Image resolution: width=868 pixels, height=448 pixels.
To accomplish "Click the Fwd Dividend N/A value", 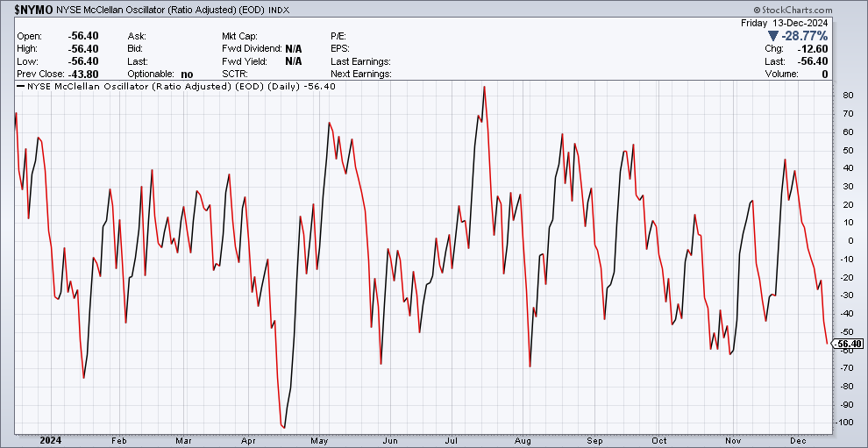I will coord(293,48).
